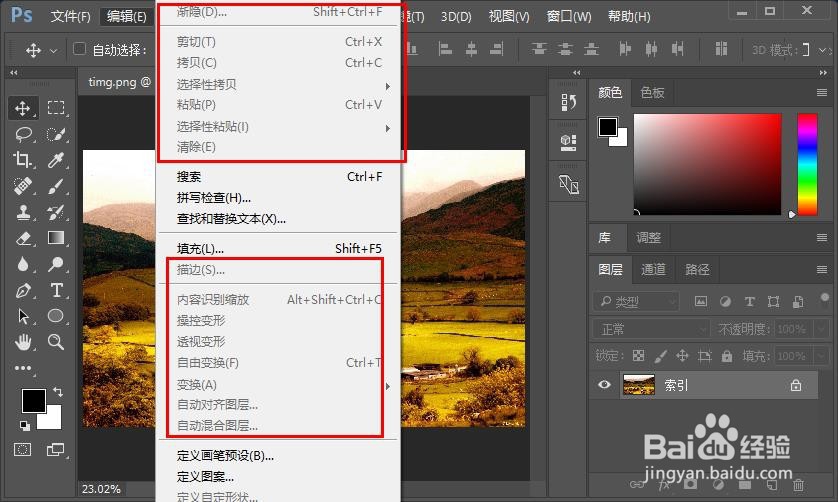Select the Rectangular Marquee tool
The width and height of the screenshot is (838, 502).
(56, 108)
